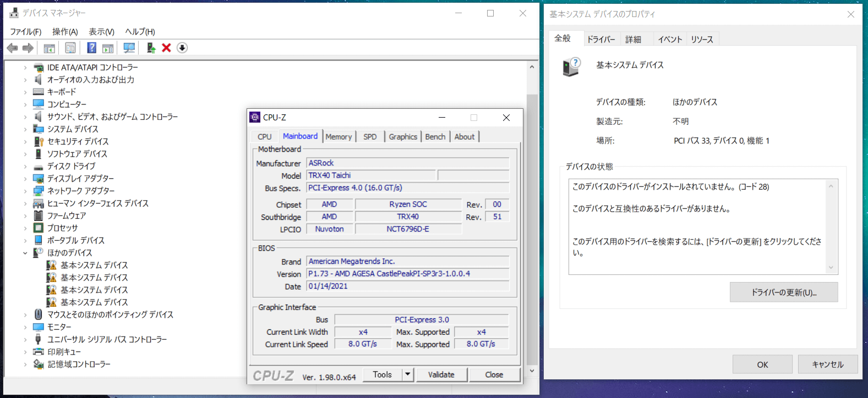
Task: Click the IDE ATA/ATAPI コントローラー category icon
Action: (x=39, y=68)
